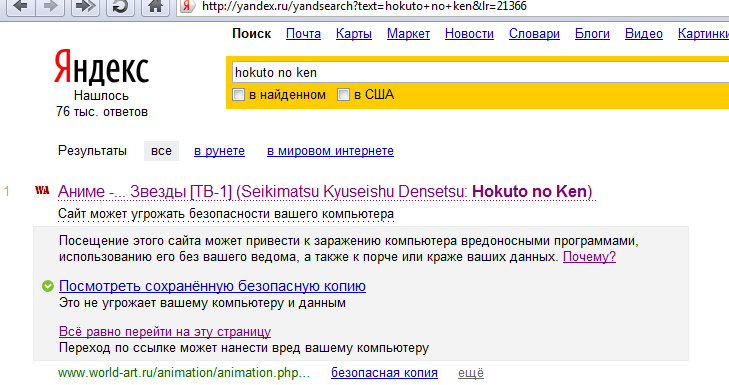
Task: Select the Поиск service tab
Action: [x=252, y=34]
